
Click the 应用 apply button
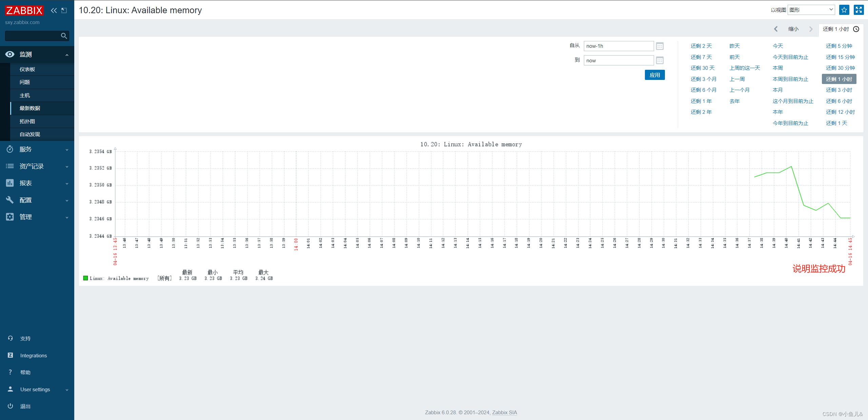tap(655, 75)
